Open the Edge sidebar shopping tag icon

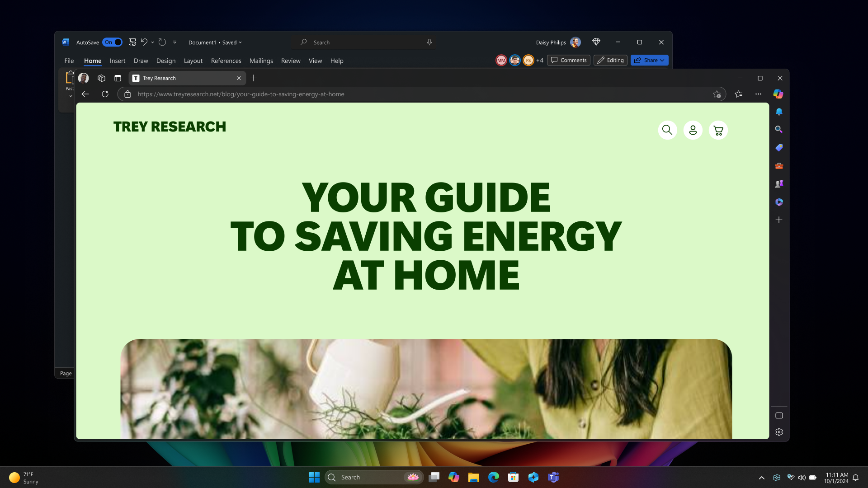tap(779, 148)
